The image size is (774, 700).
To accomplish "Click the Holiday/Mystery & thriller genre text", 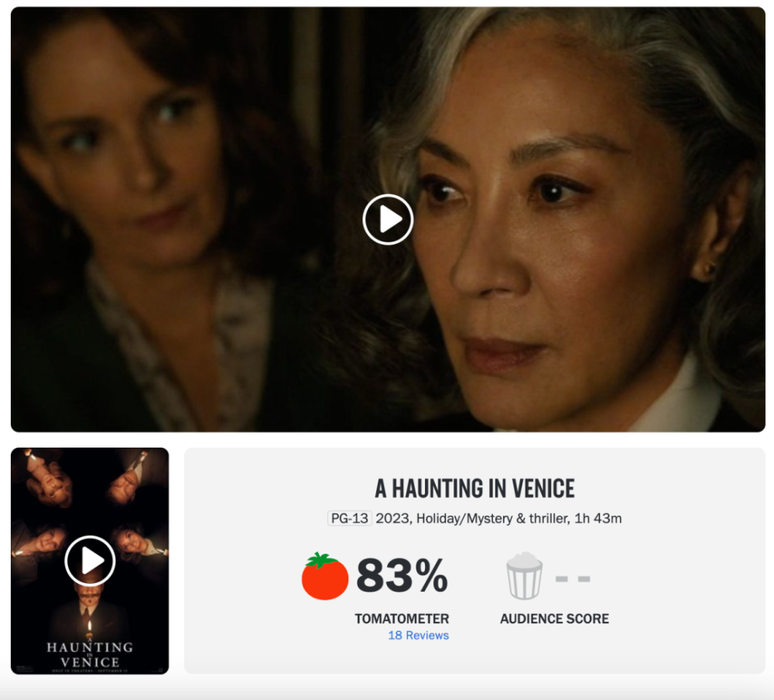I will (x=491, y=518).
